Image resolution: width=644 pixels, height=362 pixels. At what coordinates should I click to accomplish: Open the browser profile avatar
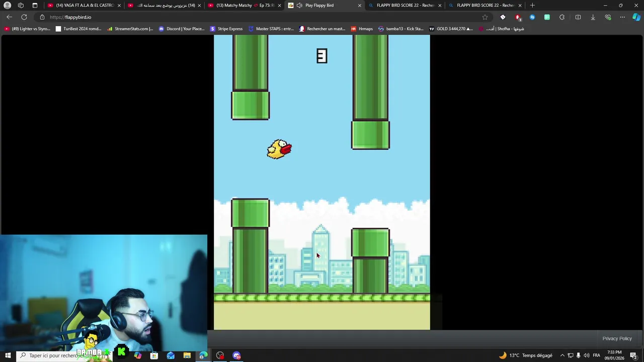tap(7, 5)
